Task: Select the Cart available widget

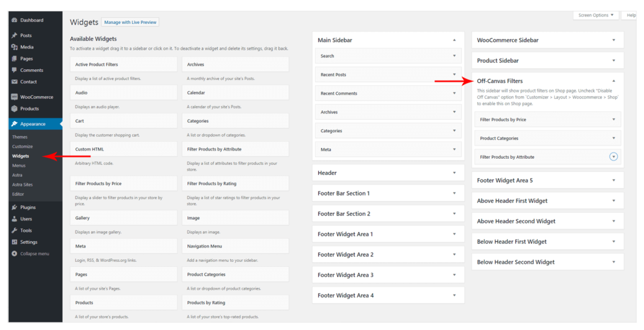Action: pyautogui.click(x=124, y=121)
